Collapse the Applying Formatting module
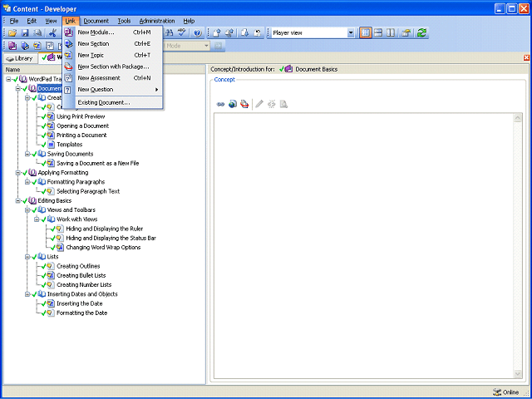Screen dimensions: 532x399 click(x=18, y=172)
